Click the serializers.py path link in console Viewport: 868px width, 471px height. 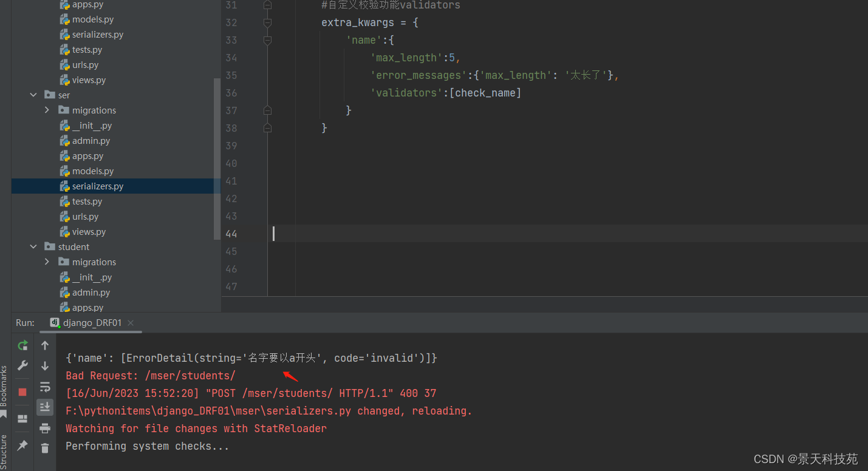[208, 411]
